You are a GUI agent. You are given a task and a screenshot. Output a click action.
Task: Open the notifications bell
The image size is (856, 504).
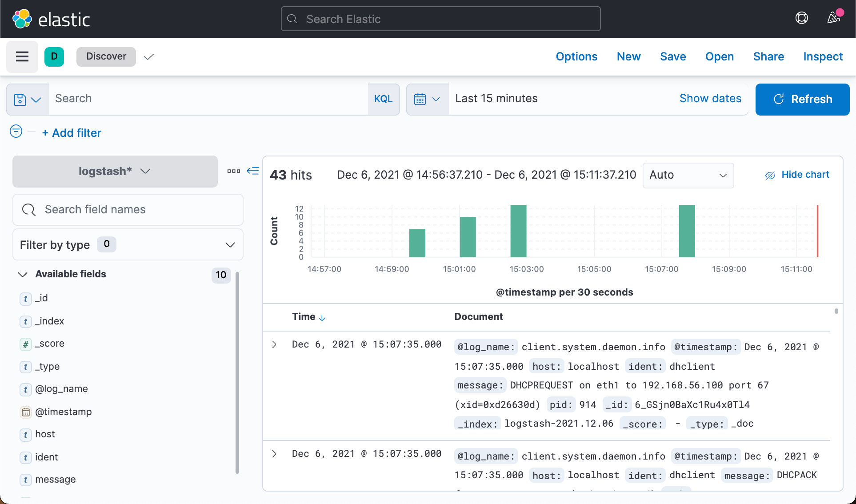833,18
